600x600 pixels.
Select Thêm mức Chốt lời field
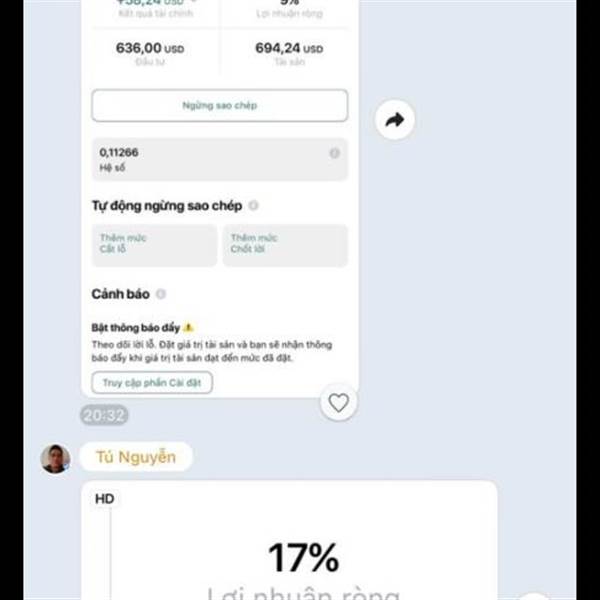click(285, 245)
